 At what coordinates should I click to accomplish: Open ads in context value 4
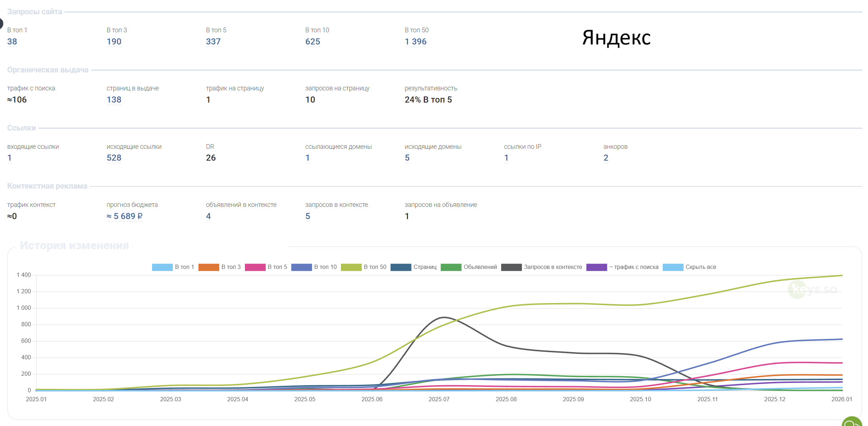pyautogui.click(x=208, y=216)
